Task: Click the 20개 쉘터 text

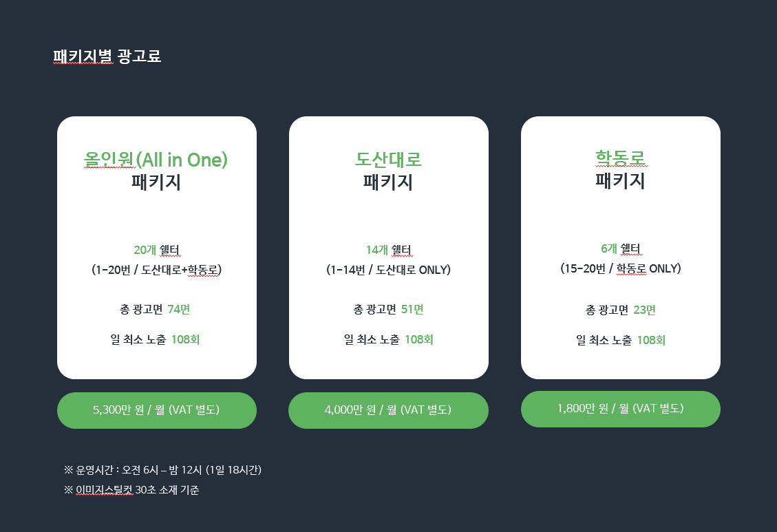Action: pos(157,250)
